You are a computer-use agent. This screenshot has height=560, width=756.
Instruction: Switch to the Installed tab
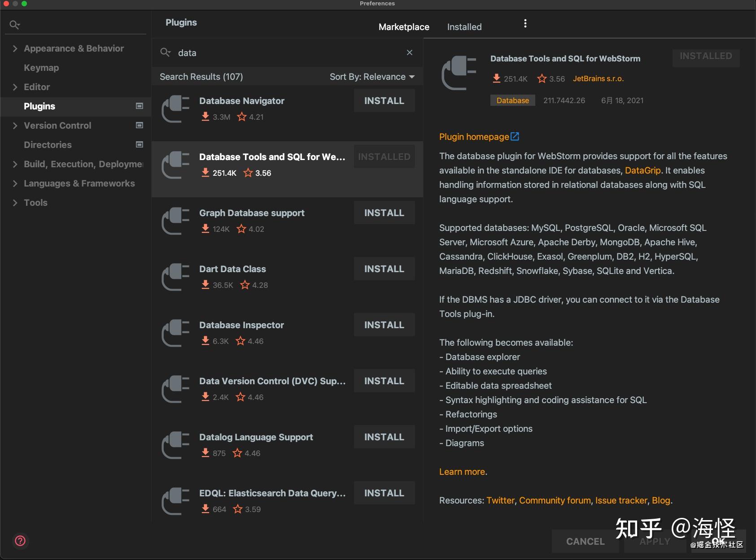point(464,27)
